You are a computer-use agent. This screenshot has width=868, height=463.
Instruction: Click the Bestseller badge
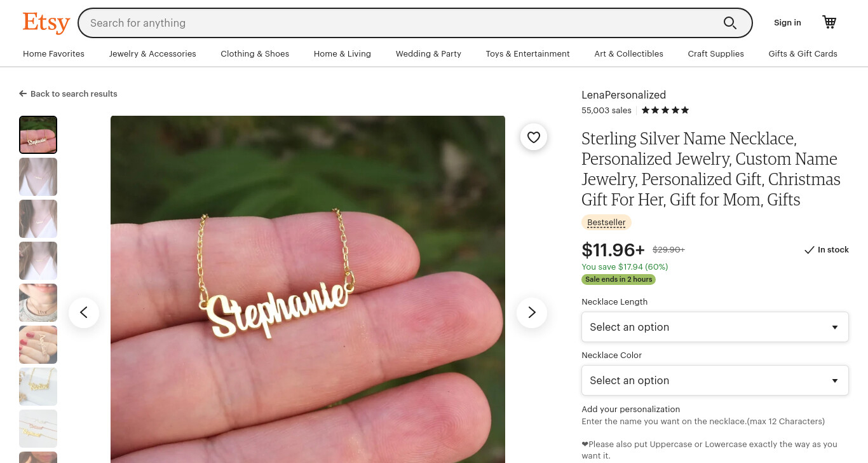[606, 222]
